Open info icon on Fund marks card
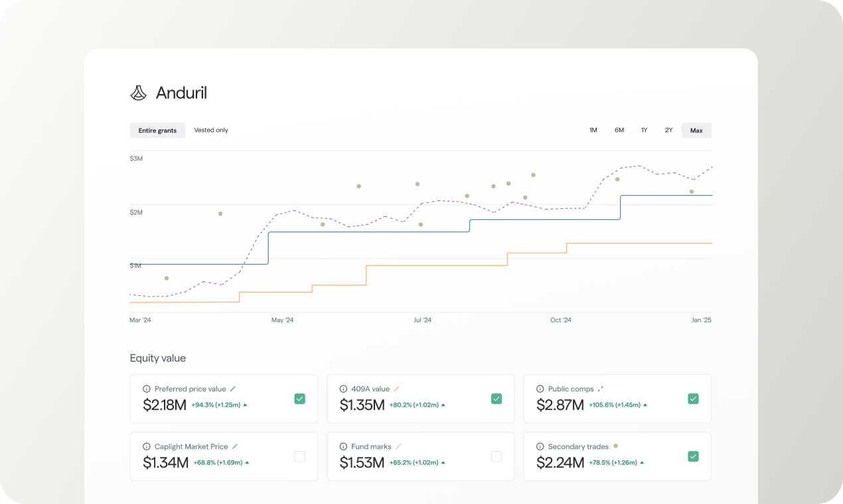843x504 pixels. point(343,447)
